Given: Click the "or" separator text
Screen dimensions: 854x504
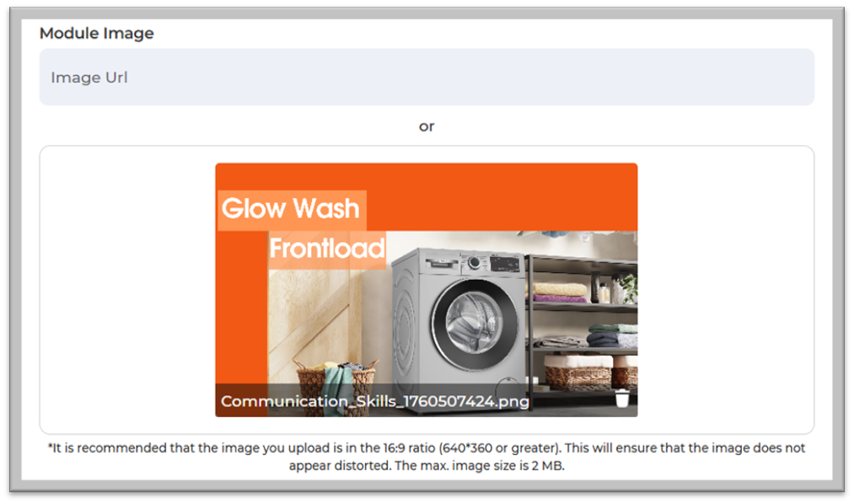Looking at the screenshot, I should pos(427,126).
